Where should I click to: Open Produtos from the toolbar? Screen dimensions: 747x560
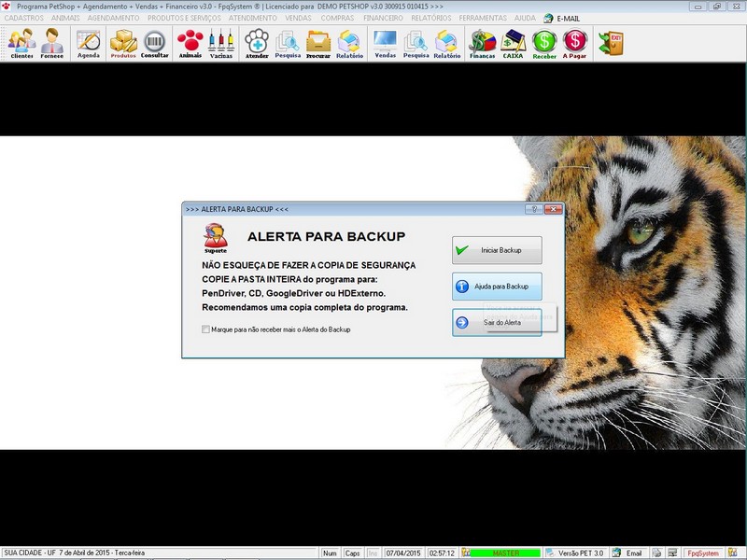(123, 43)
